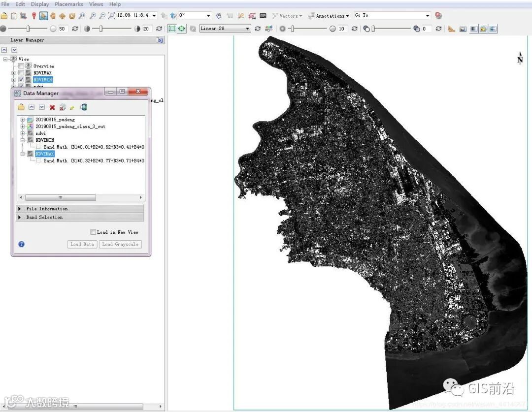The width and height of the screenshot is (532, 412).
Task: Click the Zoom to Full Extent icon
Action: [111, 16]
